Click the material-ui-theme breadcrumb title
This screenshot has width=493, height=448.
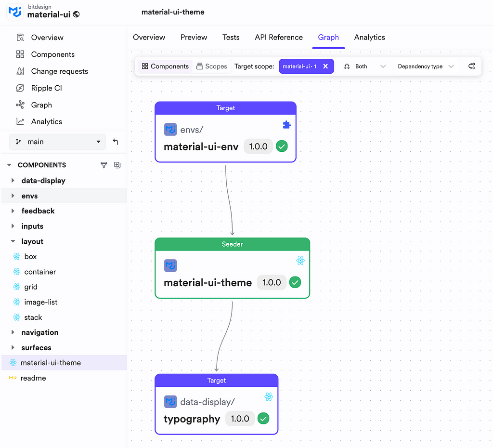tap(173, 12)
